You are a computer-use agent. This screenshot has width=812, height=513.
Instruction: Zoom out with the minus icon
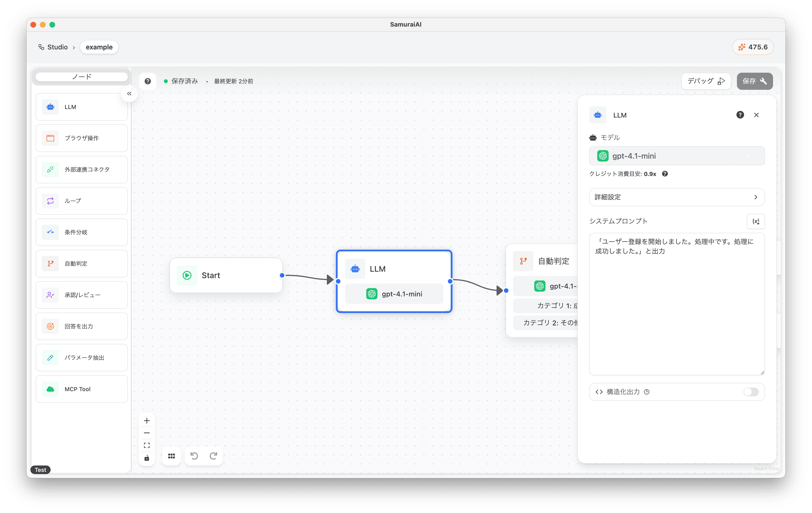pos(147,433)
